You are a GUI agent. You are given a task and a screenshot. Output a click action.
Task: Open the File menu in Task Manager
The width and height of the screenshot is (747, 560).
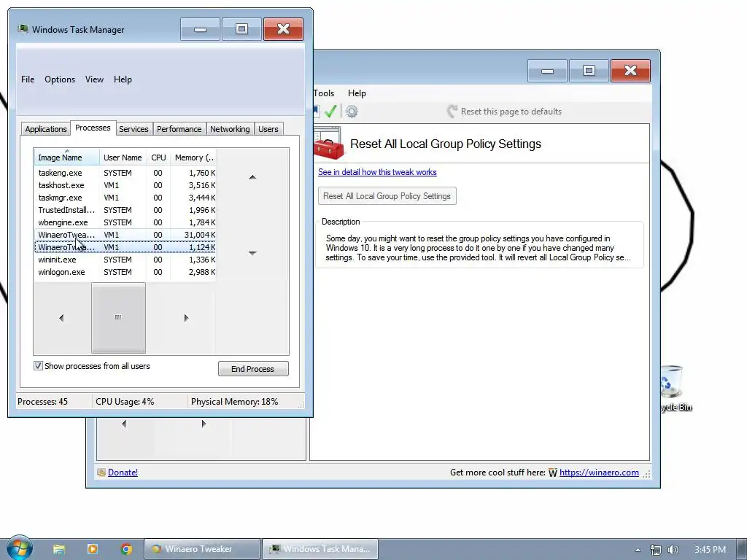click(x=28, y=79)
